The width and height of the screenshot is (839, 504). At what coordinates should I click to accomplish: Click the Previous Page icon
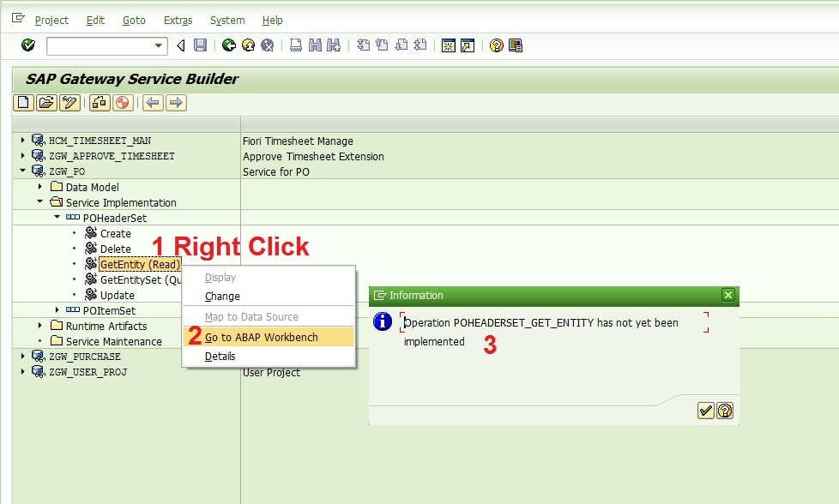click(382, 45)
